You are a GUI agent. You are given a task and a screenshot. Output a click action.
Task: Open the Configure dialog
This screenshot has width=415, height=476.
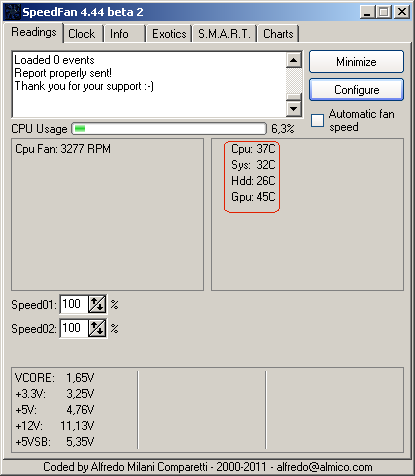356,90
